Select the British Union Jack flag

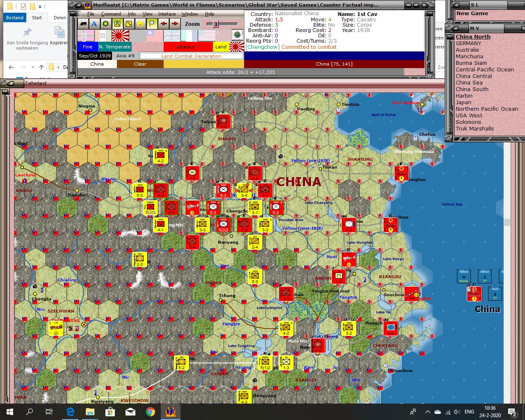(x=172, y=36)
